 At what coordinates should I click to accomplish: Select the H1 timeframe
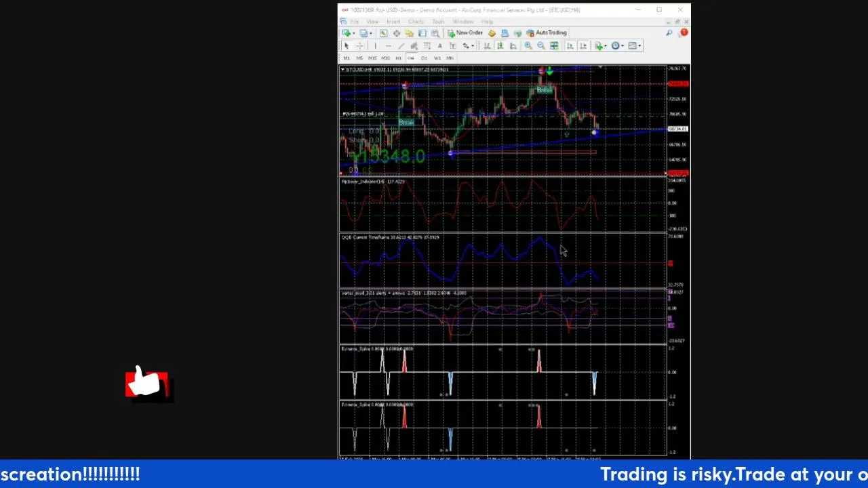pos(398,58)
